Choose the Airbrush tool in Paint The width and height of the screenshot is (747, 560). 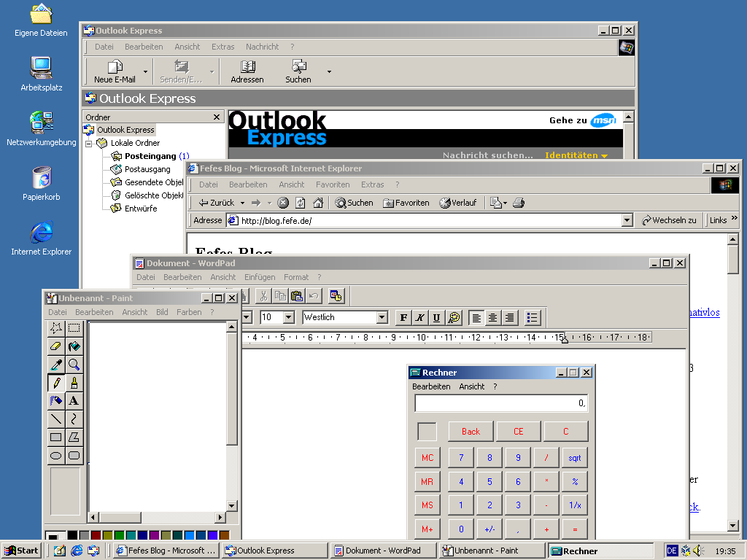(56, 401)
